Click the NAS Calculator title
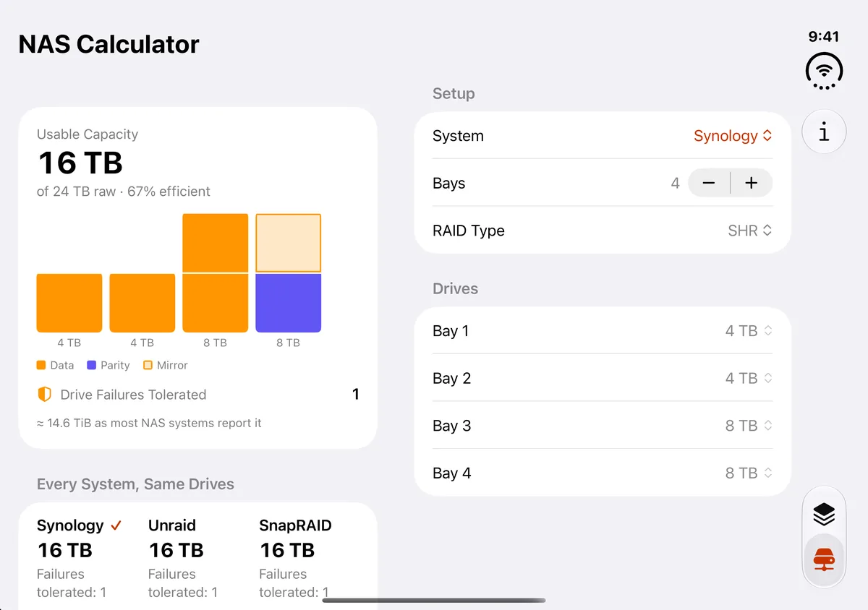 pyautogui.click(x=109, y=44)
